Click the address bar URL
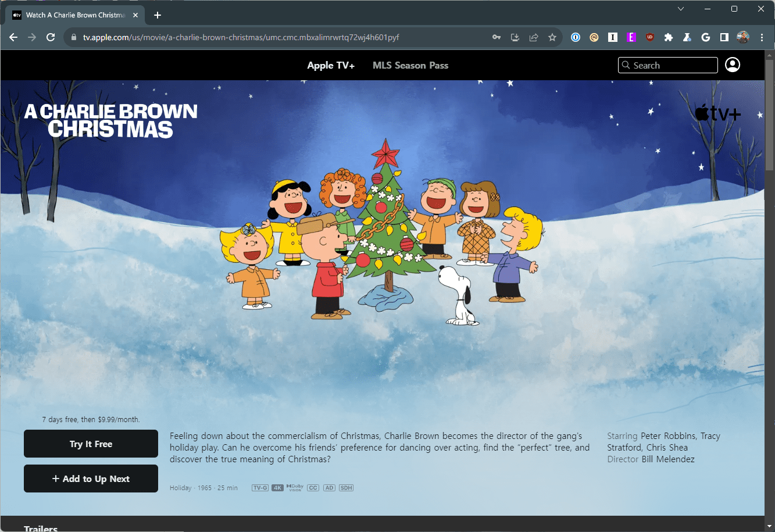Screen dimensions: 775x532 (241, 37)
